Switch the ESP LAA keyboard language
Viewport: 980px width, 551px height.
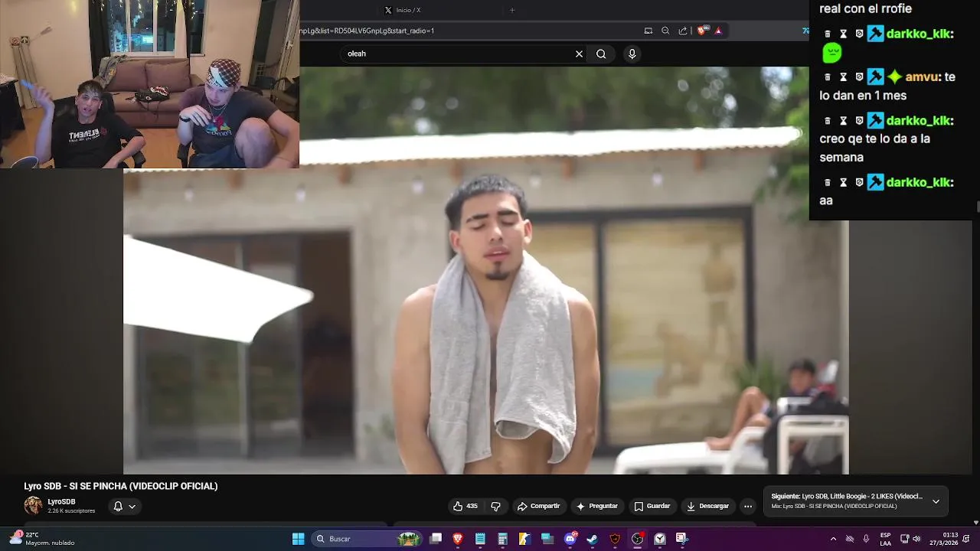point(885,539)
